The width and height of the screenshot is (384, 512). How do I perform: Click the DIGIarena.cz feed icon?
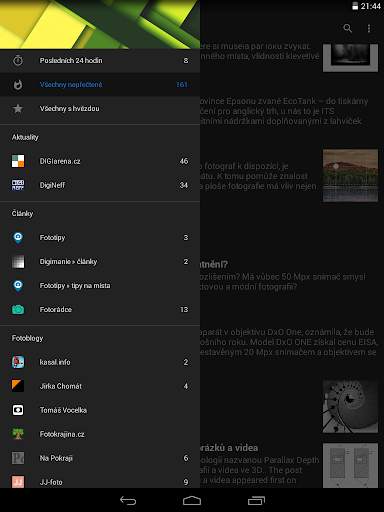[x=18, y=161]
